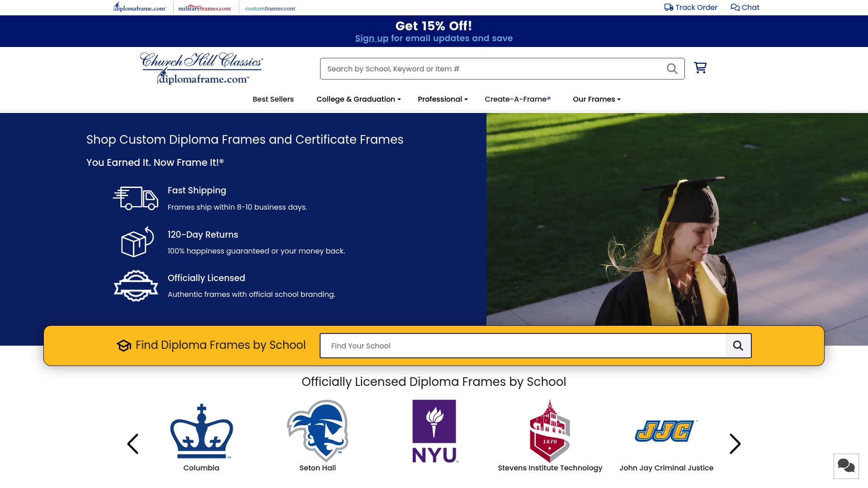Click Sign up for email updates link
This screenshot has height=488, width=868.
(x=372, y=38)
